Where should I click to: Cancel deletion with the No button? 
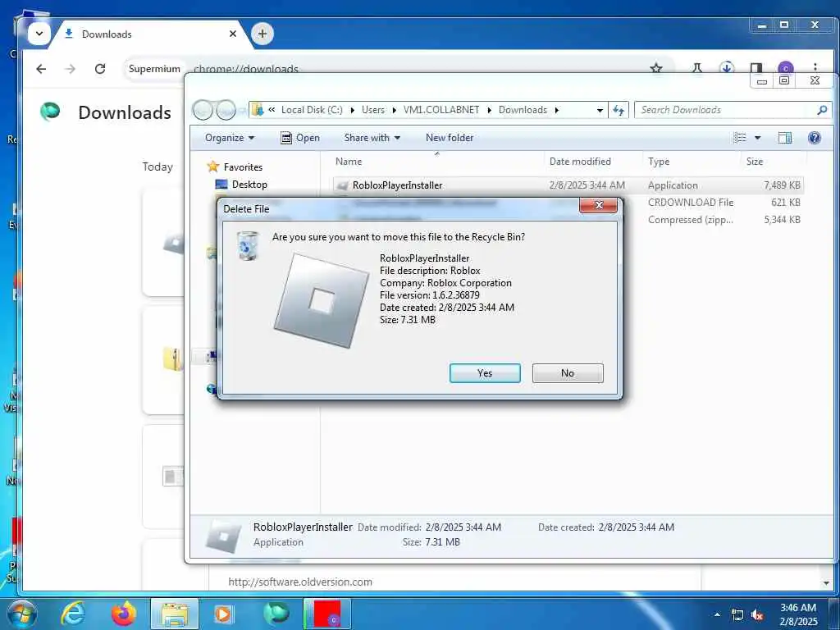coord(568,373)
